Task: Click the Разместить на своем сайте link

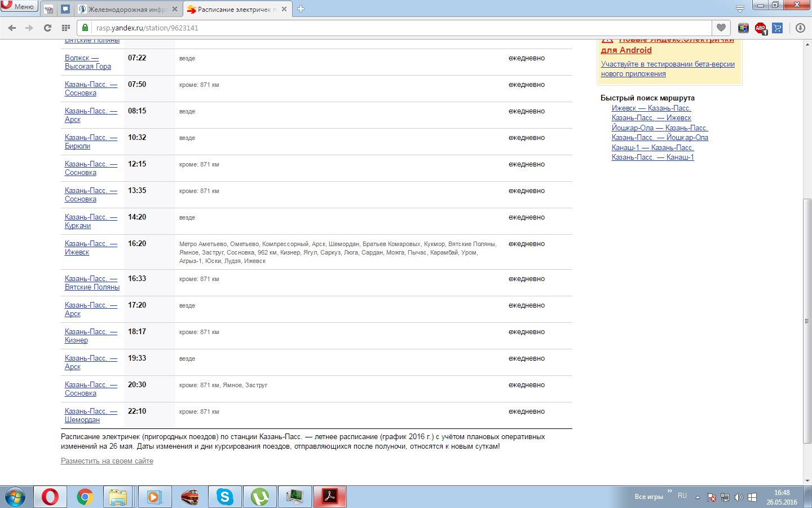Action: click(107, 461)
